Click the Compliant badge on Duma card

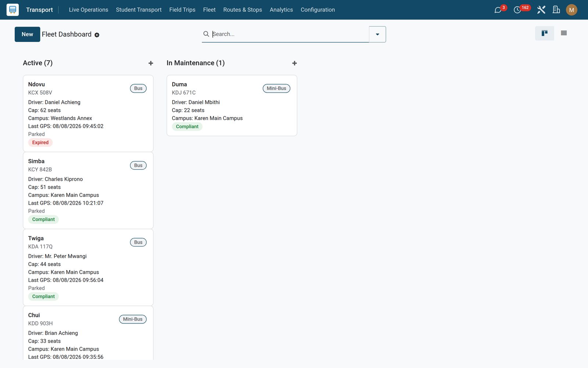pos(187,127)
